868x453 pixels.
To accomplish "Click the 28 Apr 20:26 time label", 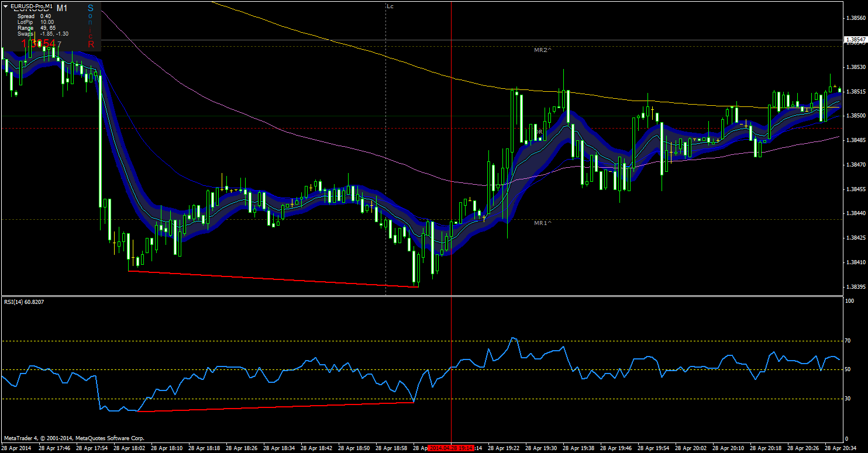I will tap(802, 448).
